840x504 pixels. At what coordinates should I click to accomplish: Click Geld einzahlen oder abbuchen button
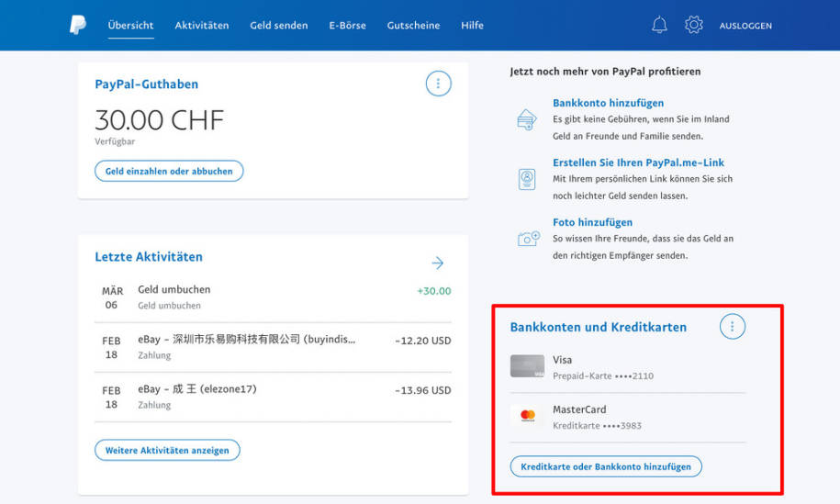point(169,171)
